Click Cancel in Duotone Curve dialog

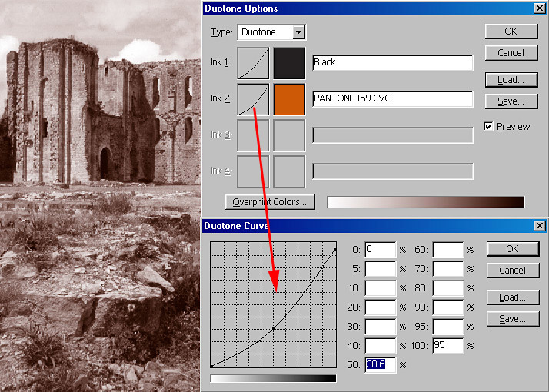pyautogui.click(x=513, y=271)
